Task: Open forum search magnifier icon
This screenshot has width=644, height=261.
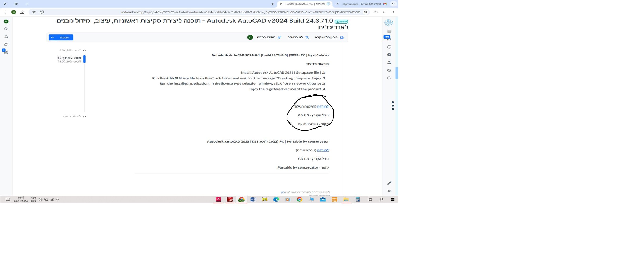Action: (6, 29)
